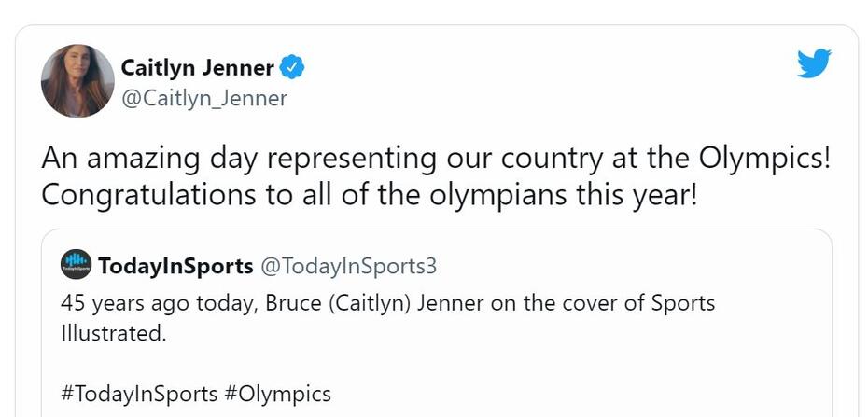
Task: Click the @TodayInSports3 handle
Action: click(348, 266)
